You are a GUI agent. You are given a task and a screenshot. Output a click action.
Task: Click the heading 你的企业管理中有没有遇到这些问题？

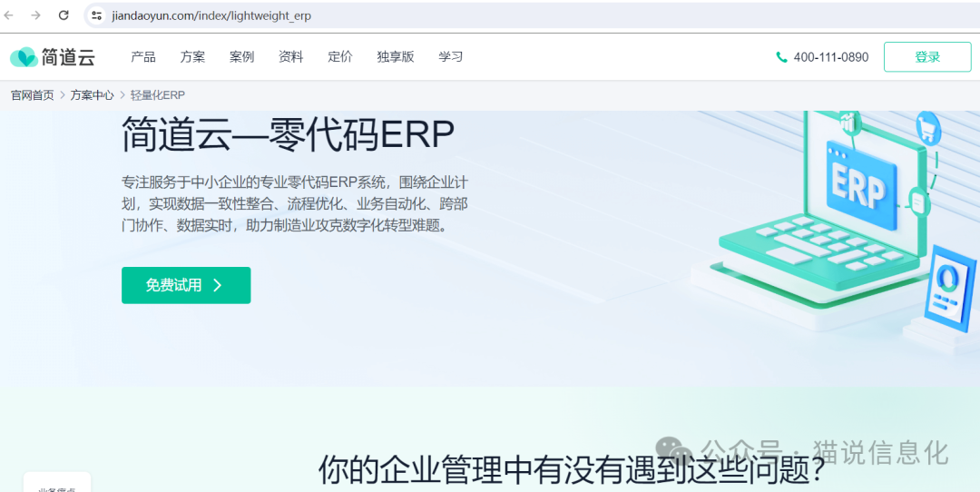click(x=572, y=469)
